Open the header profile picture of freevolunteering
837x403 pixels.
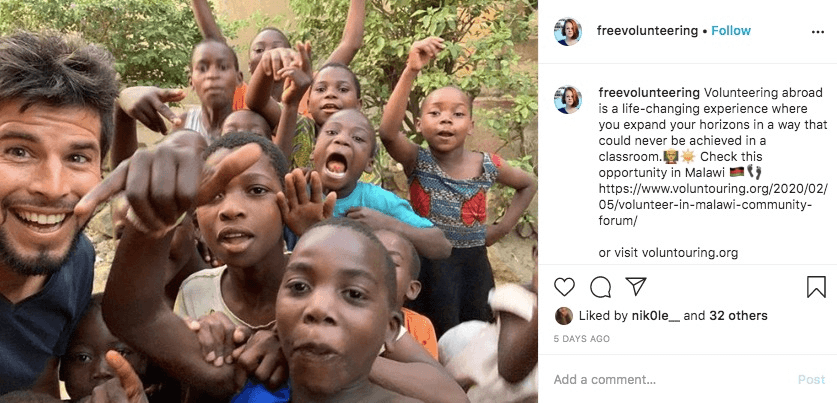tap(568, 31)
